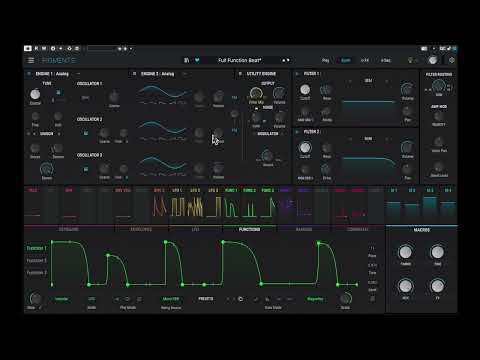Click the Tune Coarse knob in Engine 1
The image size is (480, 360).
pyautogui.click(x=35, y=94)
